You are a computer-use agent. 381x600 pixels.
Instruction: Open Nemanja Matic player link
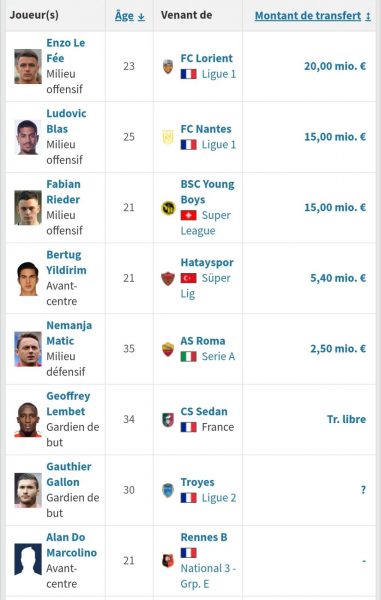pos(69,333)
